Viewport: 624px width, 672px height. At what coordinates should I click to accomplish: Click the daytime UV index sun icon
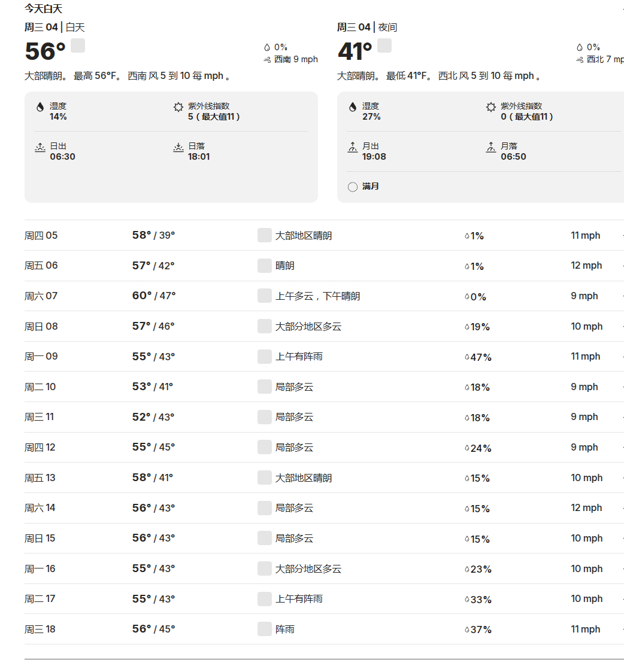tap(178, 107)
